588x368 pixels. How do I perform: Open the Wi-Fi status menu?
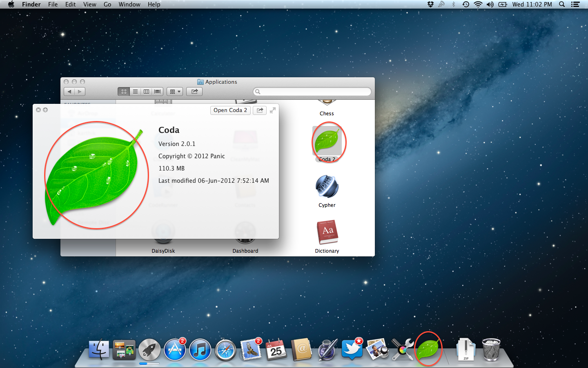[478, 4]
